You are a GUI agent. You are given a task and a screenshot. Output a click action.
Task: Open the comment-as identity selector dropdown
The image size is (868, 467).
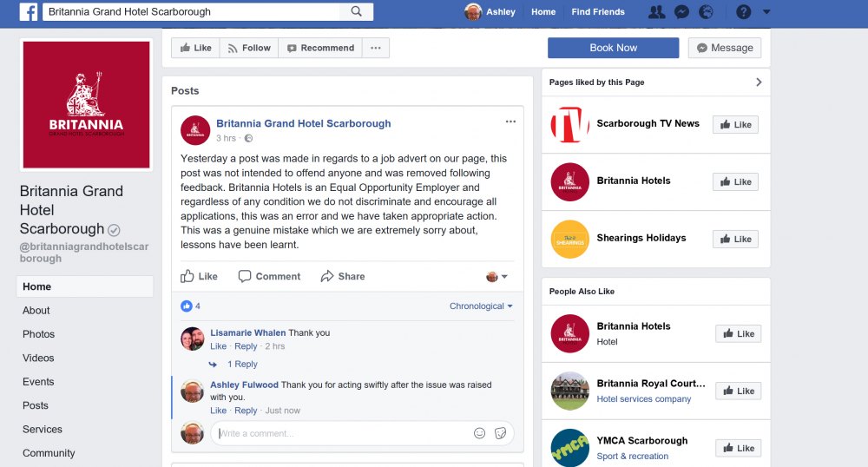496,276
